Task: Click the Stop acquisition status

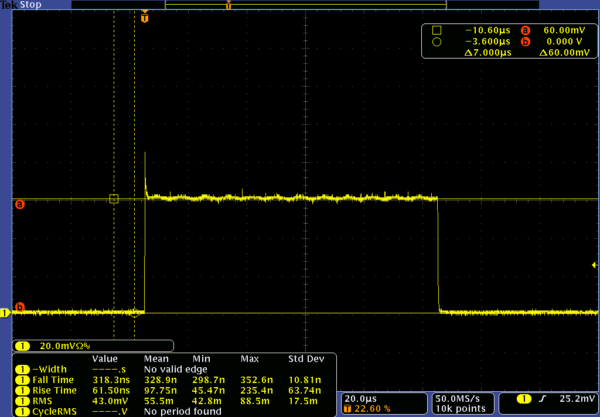Action: [x=30, y=5]
